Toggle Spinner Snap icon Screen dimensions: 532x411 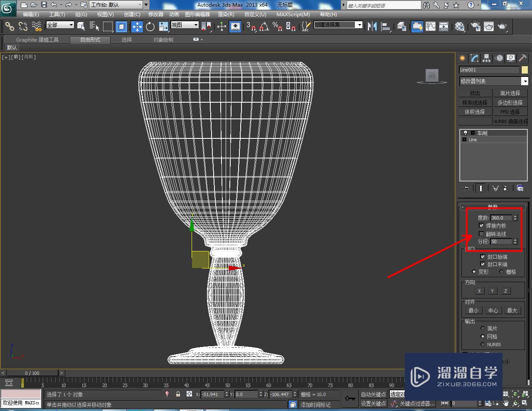(291, 27)
